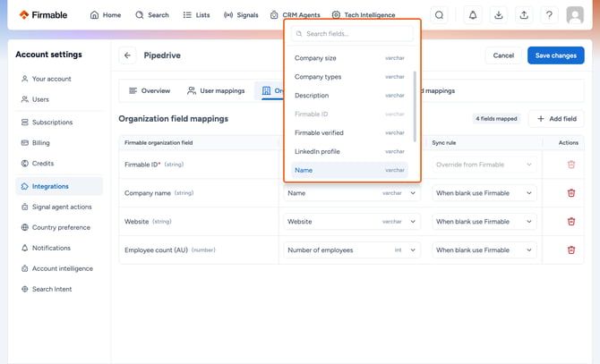The height and width of the screenshot is (364, 600).
Task: Open Number of employees field dropdown
Action: click(x=352, y=250)
